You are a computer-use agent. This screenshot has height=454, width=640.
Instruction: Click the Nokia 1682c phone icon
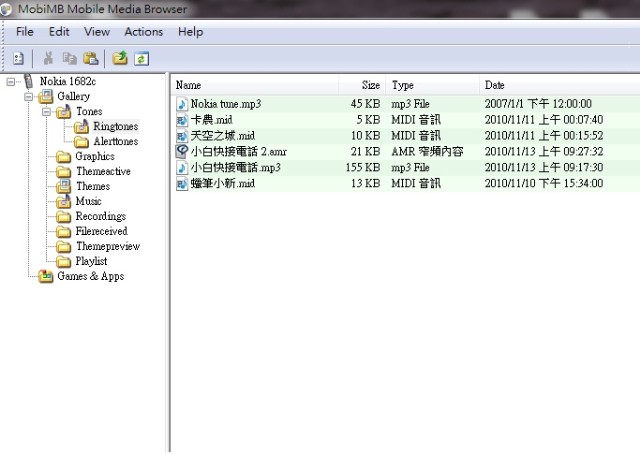point(28,81)
